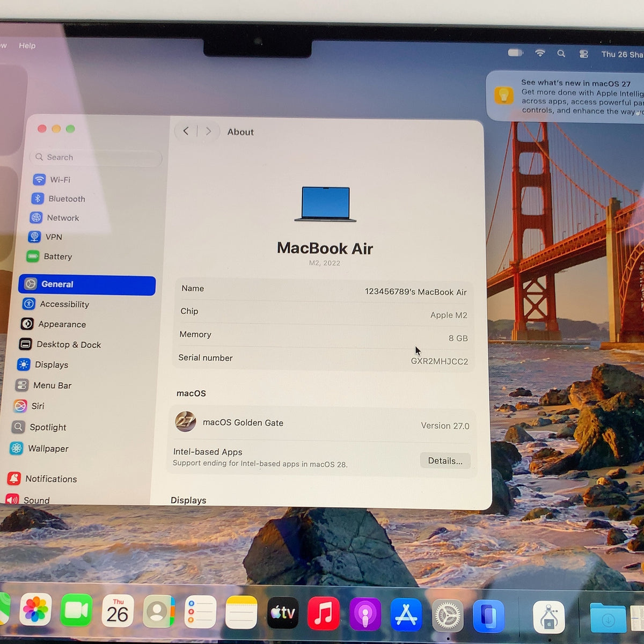Select General in the sidebar

pyautogui.click(x=87, y=284)
